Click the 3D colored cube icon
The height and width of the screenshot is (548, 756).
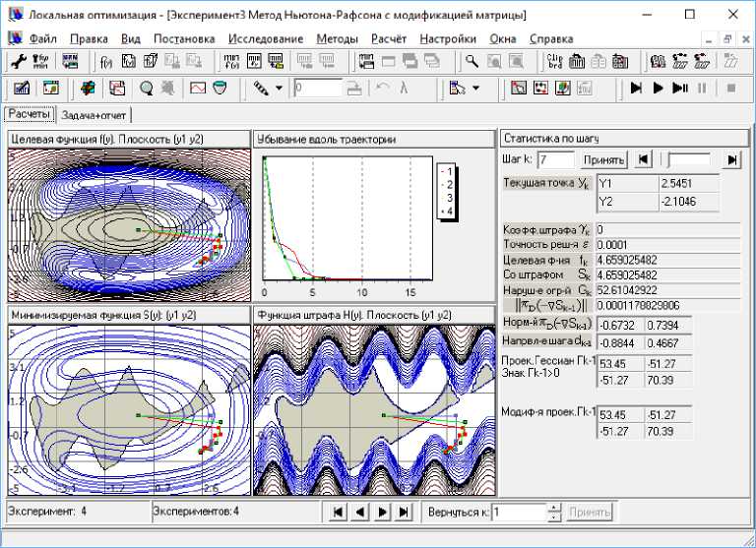pyautogui.click(x=89, y=89)
